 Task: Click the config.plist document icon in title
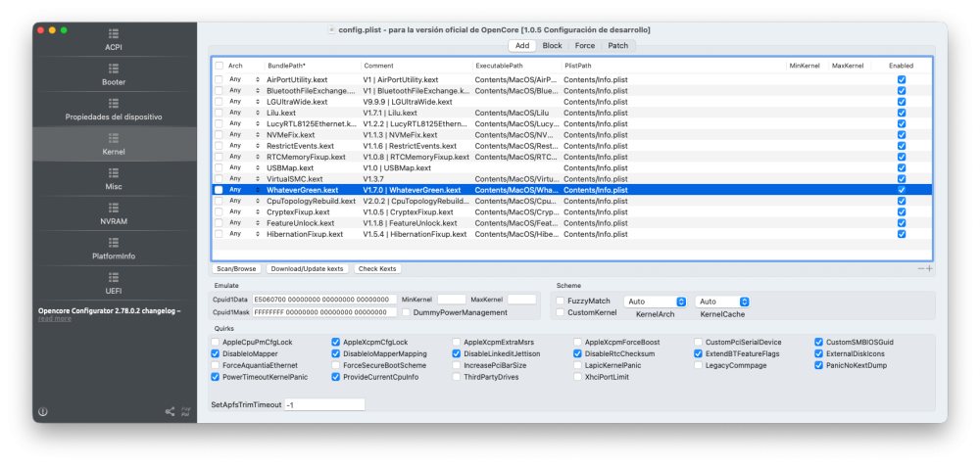coord(331,30)
